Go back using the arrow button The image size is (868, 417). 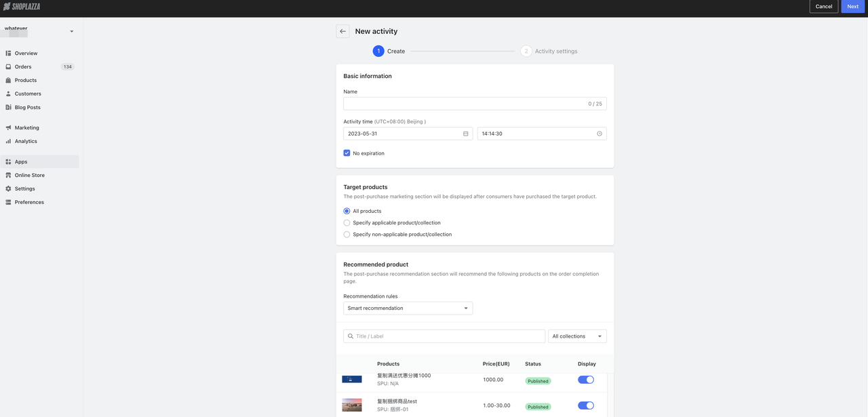tap(342, 31)
